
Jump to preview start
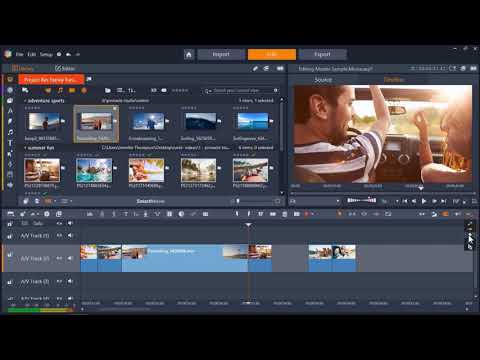[x=405, y=201]
